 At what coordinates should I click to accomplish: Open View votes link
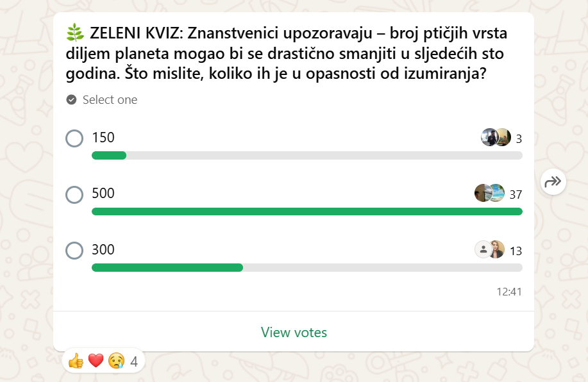294,332
